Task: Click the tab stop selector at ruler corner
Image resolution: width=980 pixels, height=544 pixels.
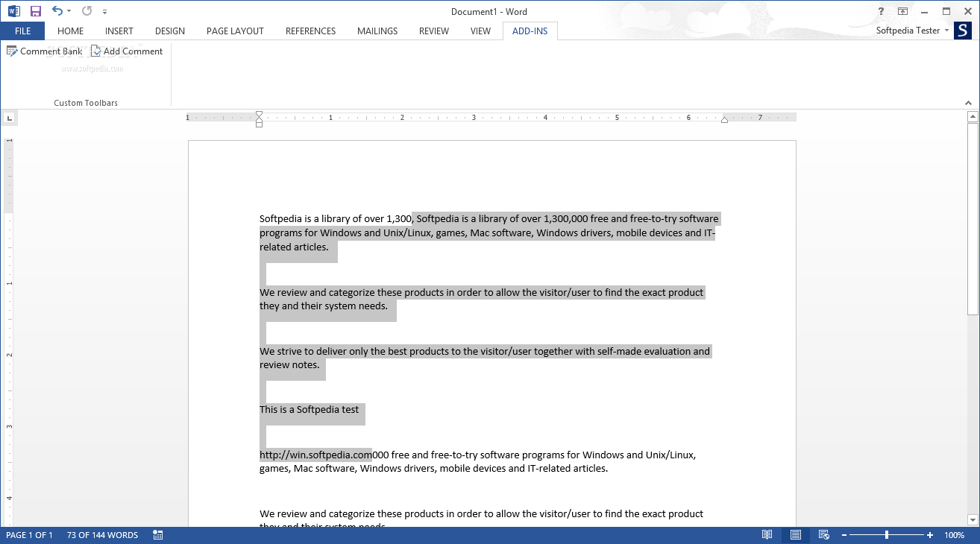Action: [x=9, y=118]
